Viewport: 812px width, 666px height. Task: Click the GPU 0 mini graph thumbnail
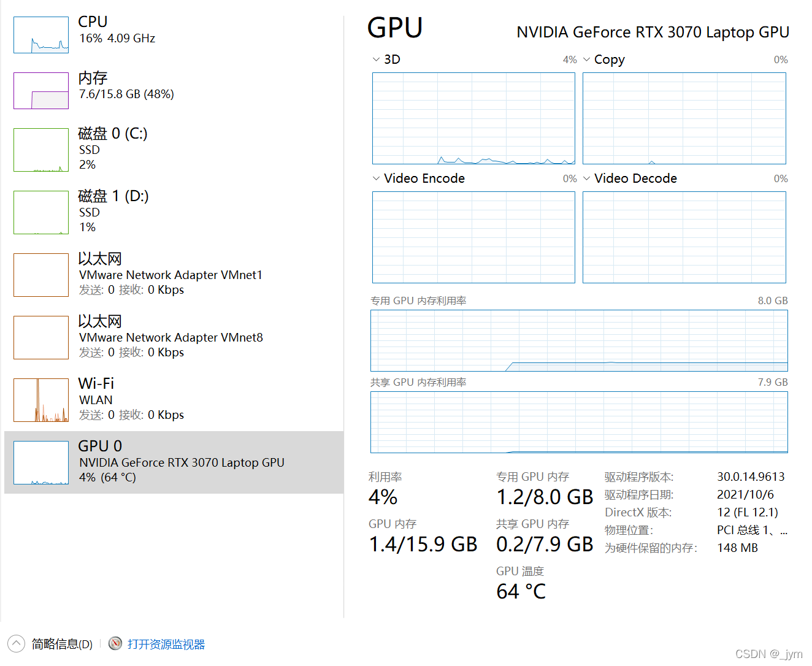41,462
